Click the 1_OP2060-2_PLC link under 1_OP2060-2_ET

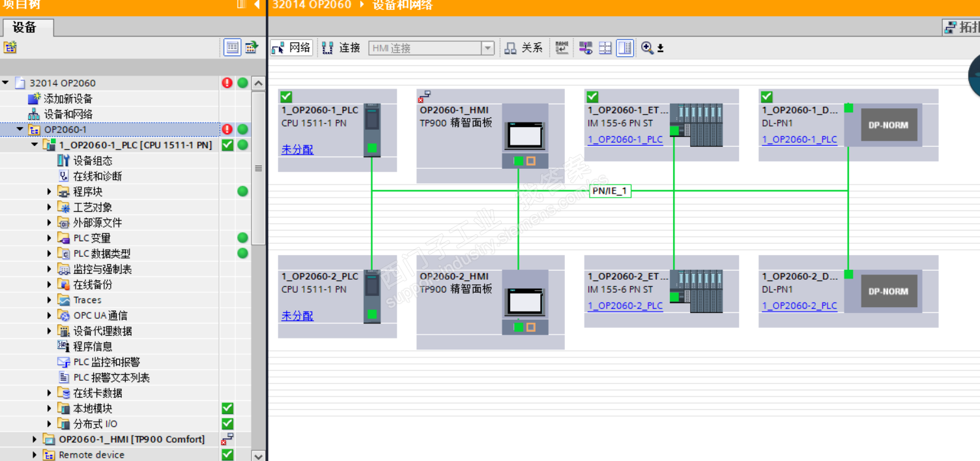(625, 305)
